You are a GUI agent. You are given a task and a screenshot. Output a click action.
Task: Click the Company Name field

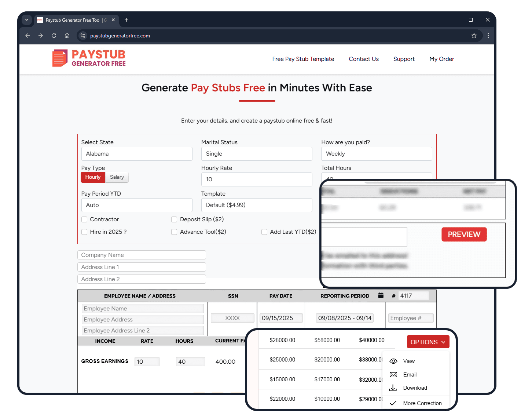[x=142, y=255]
